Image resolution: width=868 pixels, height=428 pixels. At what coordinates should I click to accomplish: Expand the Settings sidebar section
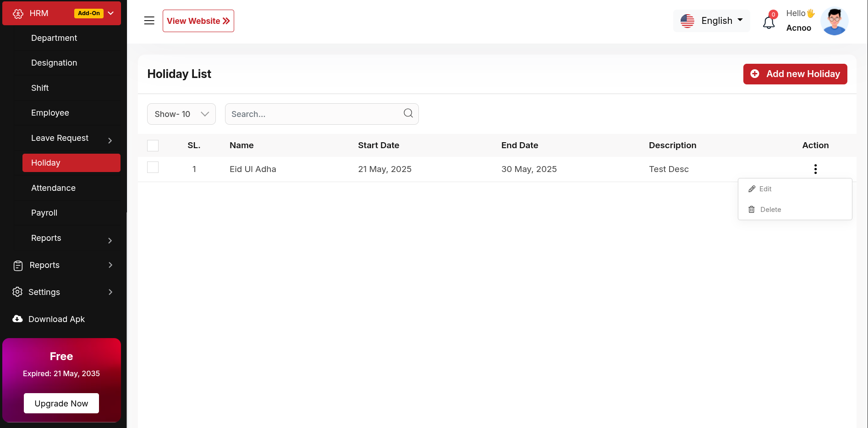(110, 292)
